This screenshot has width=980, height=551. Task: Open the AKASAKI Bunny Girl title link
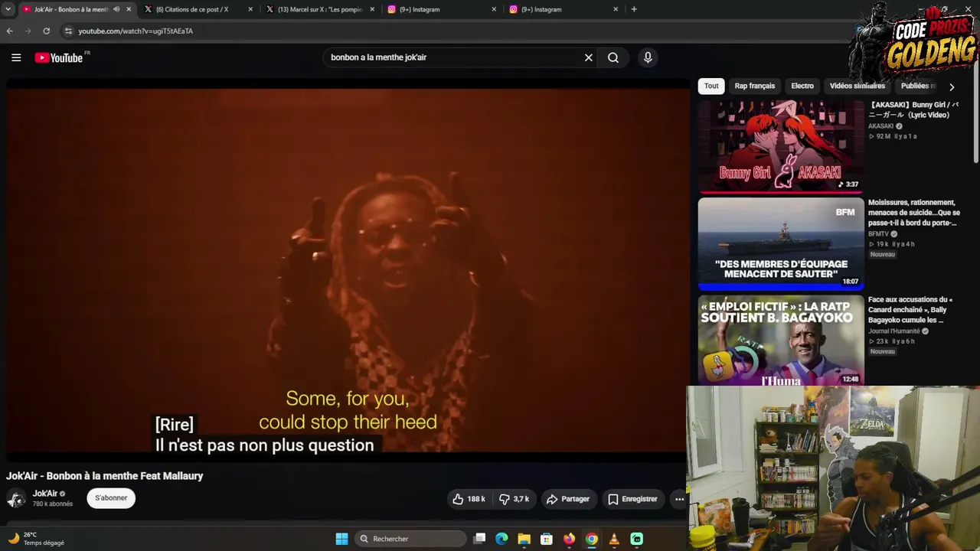[x=913, y=109]
